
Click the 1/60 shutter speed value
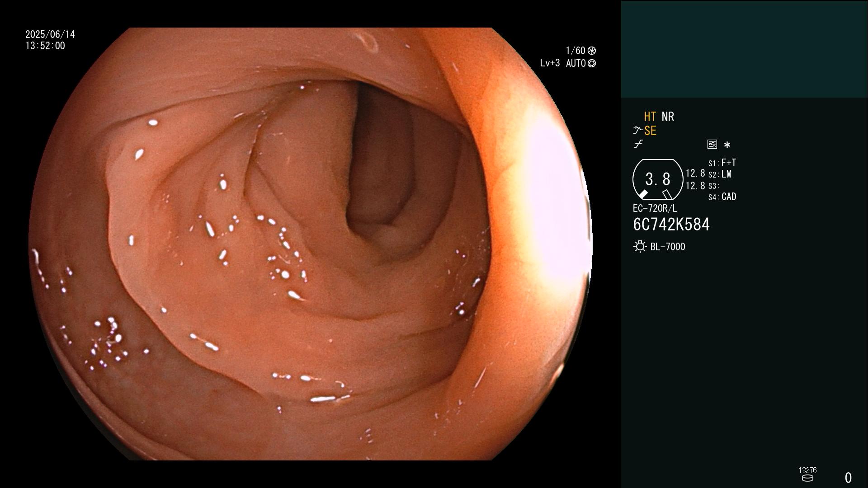[x=576, y=51]
